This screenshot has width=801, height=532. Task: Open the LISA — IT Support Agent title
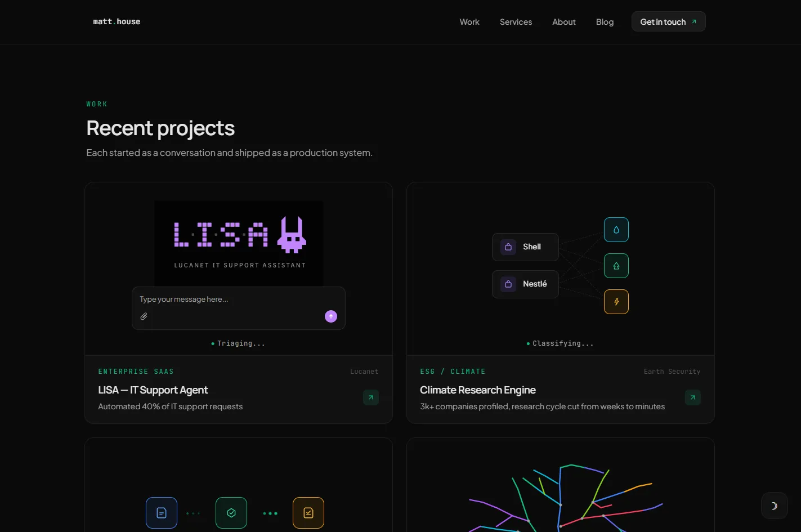coord(153,390)
